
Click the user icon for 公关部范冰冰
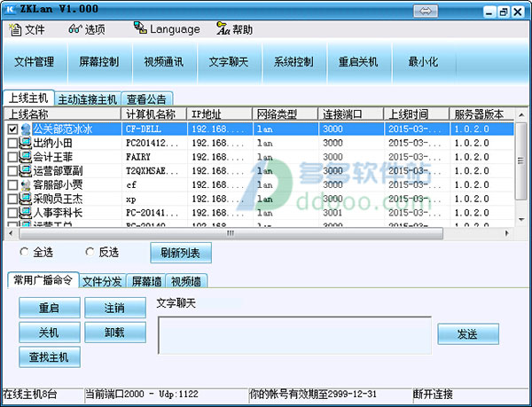(x=26, y=129)
